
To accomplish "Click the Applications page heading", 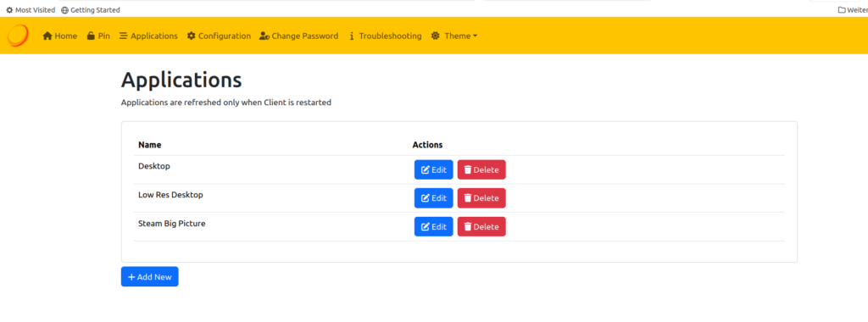I will pos(181,80).
